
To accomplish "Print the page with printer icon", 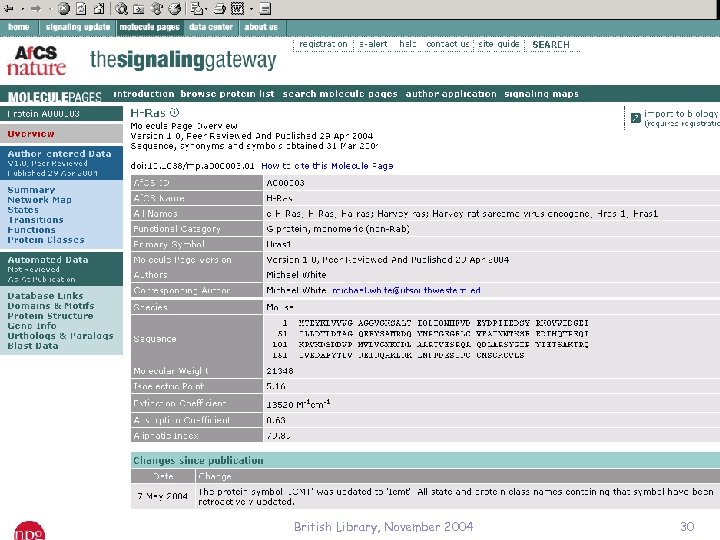I will [220, 8].
